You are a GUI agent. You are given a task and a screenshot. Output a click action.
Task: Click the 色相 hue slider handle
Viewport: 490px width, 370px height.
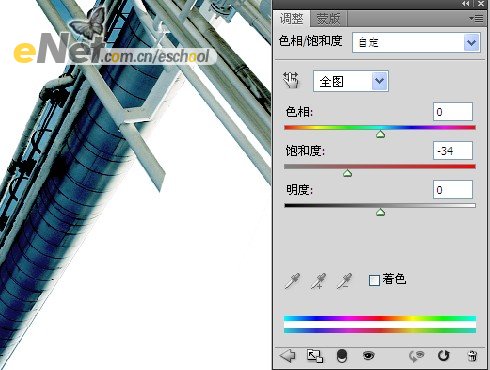click(380, 134)
